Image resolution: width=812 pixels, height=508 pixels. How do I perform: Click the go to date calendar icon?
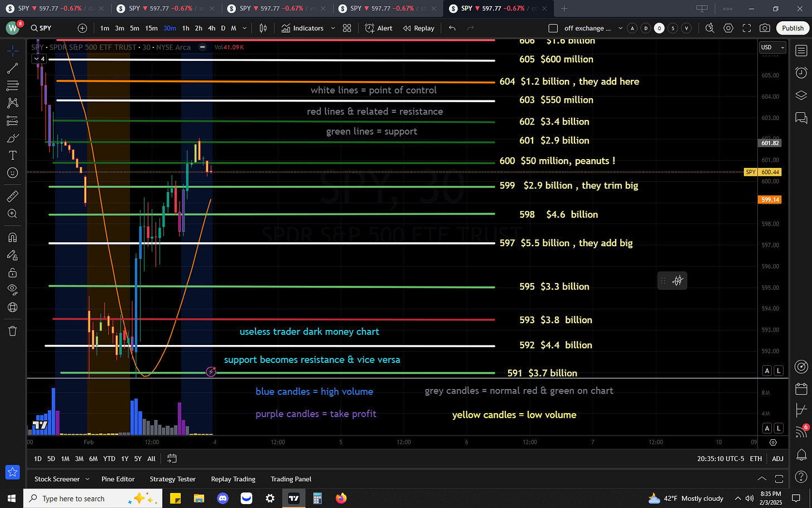172,458
